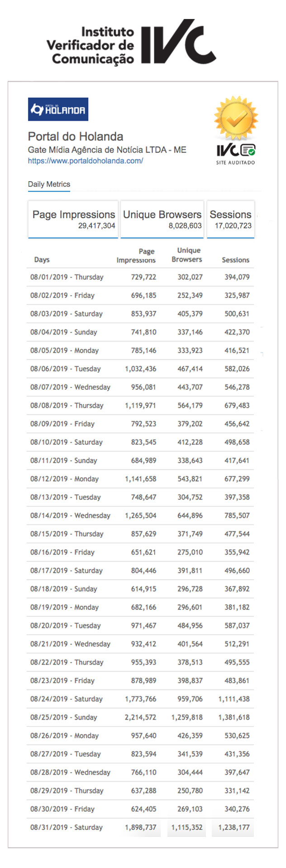Select the Daily Metrics tab
Image resolution: width=286 pixels, height=868 pixels.
click(49, 184)
